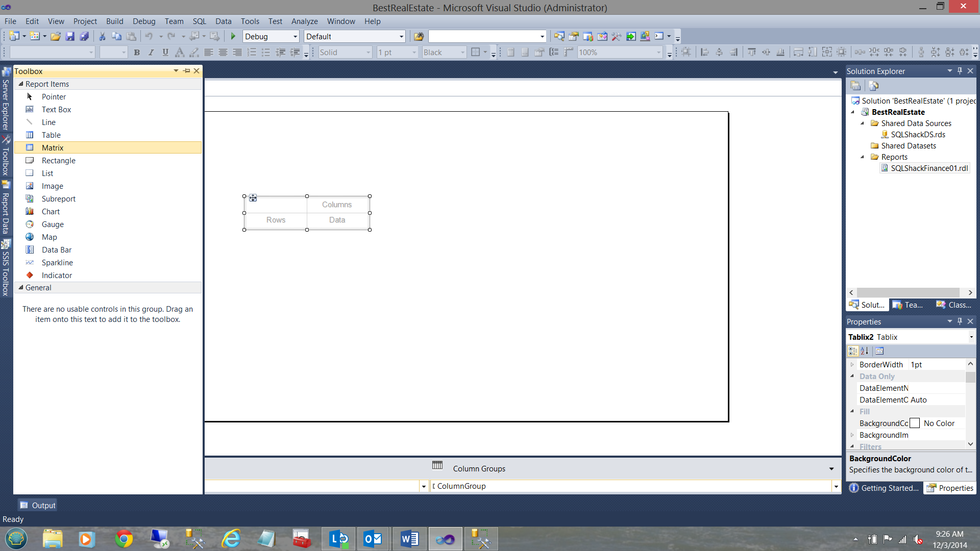Screen dimensions: 980x551
Task: Select the Sparkline toolbox item
Action: (57, 262)
